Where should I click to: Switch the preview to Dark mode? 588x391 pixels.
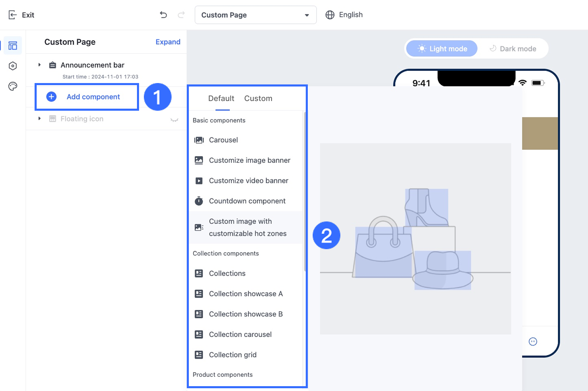tap(512, 48)
